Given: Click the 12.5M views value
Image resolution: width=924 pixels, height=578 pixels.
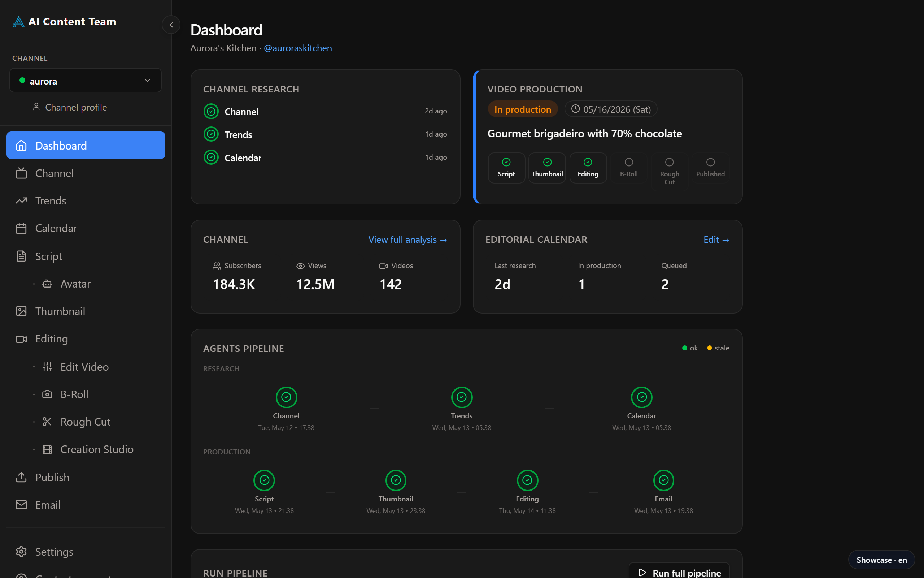Looking at the screenshot, I should coord(315,284).
